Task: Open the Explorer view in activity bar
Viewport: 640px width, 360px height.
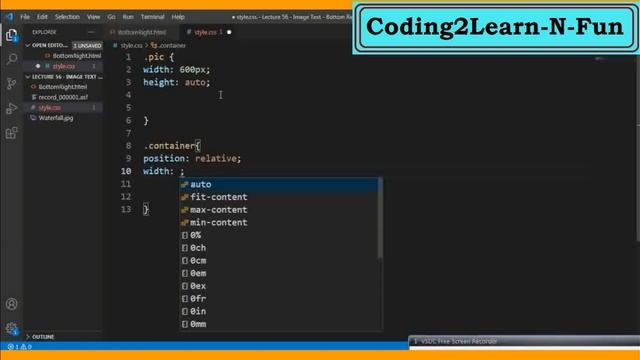Action: (12, 36)
